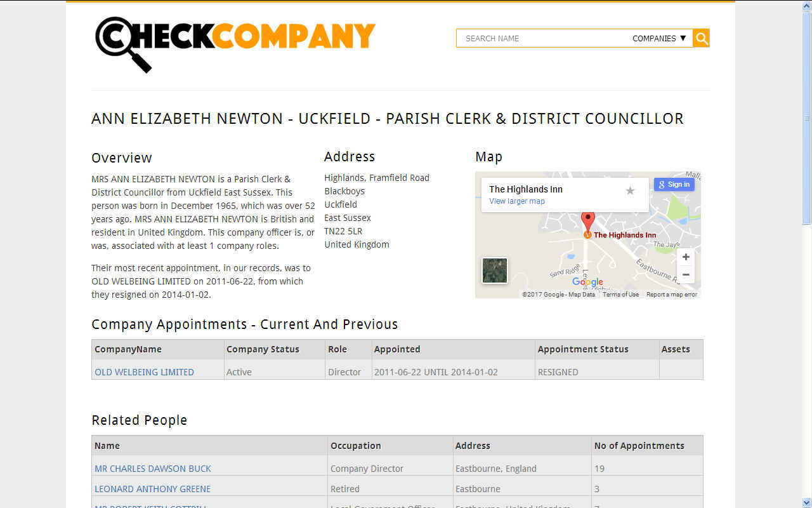Open View larger map link
This screenshot has height=508, width=812.
tap(517, 201)
